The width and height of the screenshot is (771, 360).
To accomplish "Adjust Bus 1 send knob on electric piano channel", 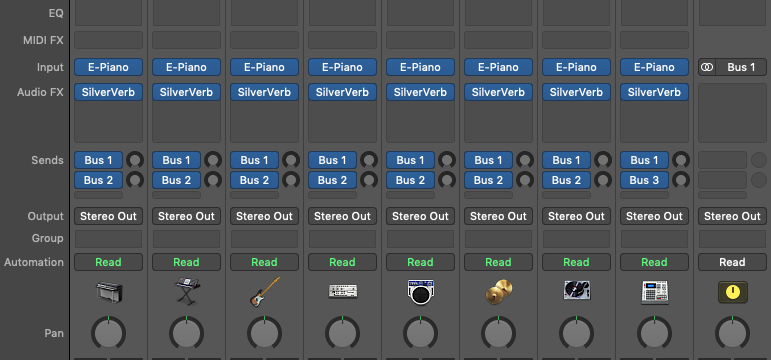I will 135,160.
